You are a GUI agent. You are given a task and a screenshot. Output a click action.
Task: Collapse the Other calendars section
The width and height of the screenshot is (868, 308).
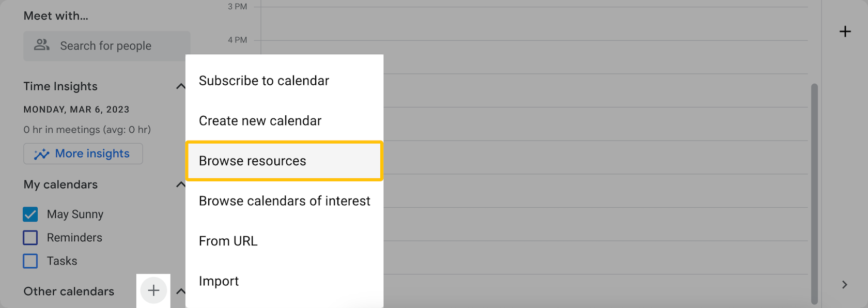(x=180, y=291)
